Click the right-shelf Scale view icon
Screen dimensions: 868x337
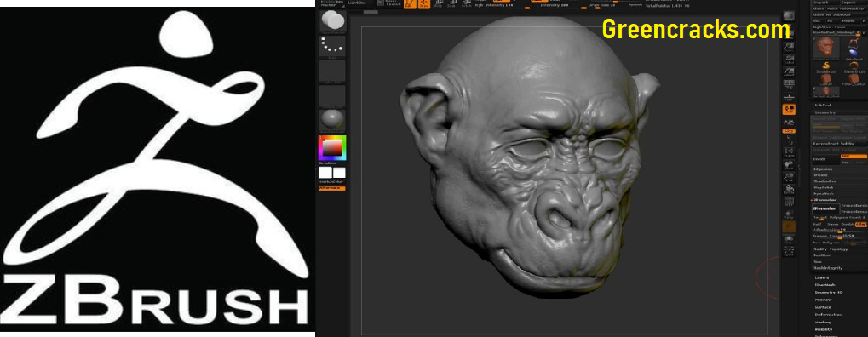coord(789,178)
